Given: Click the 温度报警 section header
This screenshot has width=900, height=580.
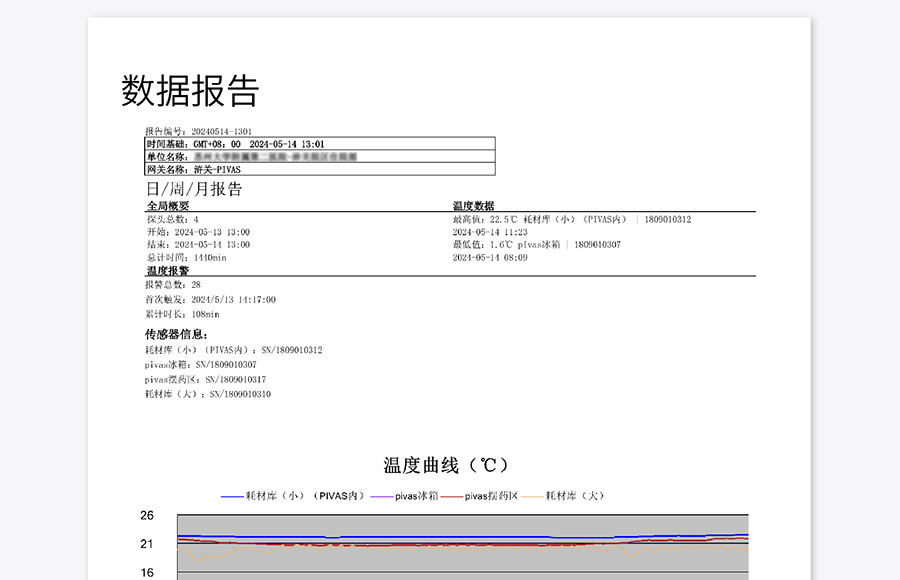Looking at the screenshot, I should tap(168, 271).
